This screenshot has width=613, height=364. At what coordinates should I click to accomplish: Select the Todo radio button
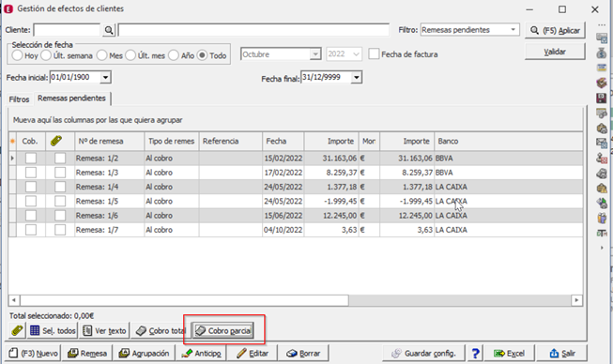click(202, 55)
